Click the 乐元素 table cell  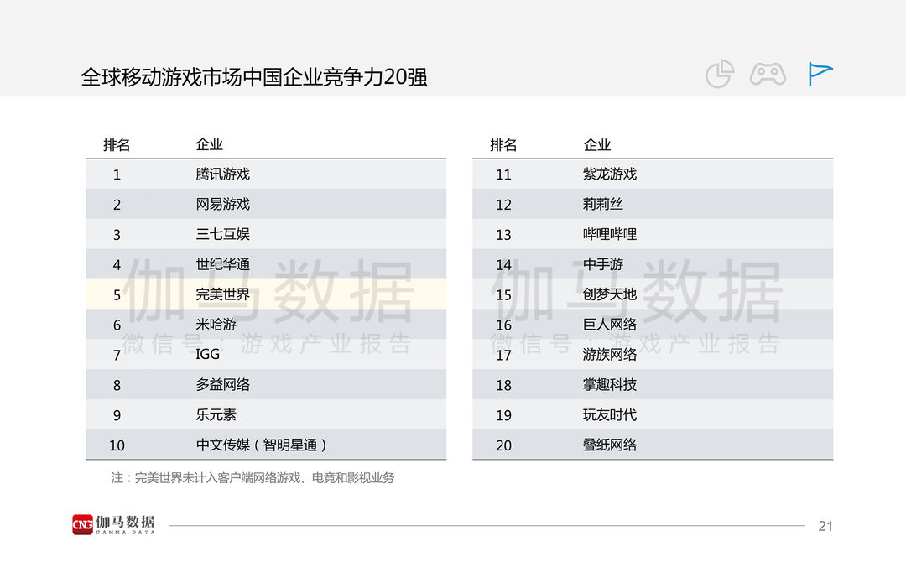[216, 414]
